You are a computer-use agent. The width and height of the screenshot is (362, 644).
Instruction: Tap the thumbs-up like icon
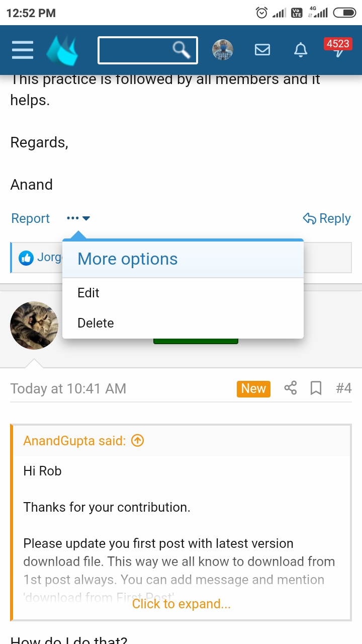pyautogui.click(x=26, y=258)
